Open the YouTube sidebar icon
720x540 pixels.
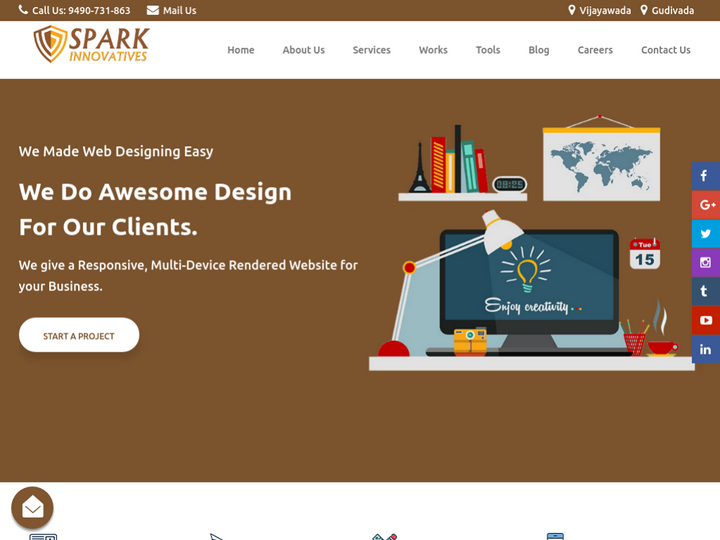click(705, 321)
